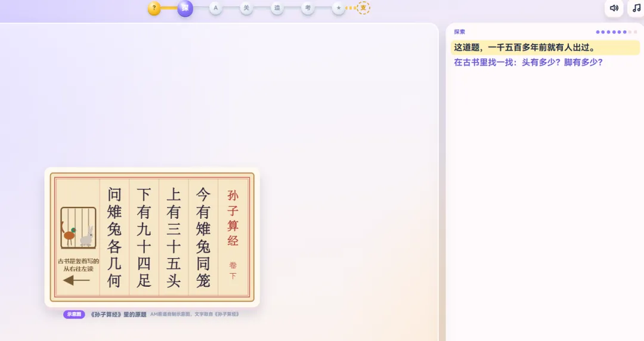Jump to the A step node
This screenshot has height=341, width=644.
[216, 8]
